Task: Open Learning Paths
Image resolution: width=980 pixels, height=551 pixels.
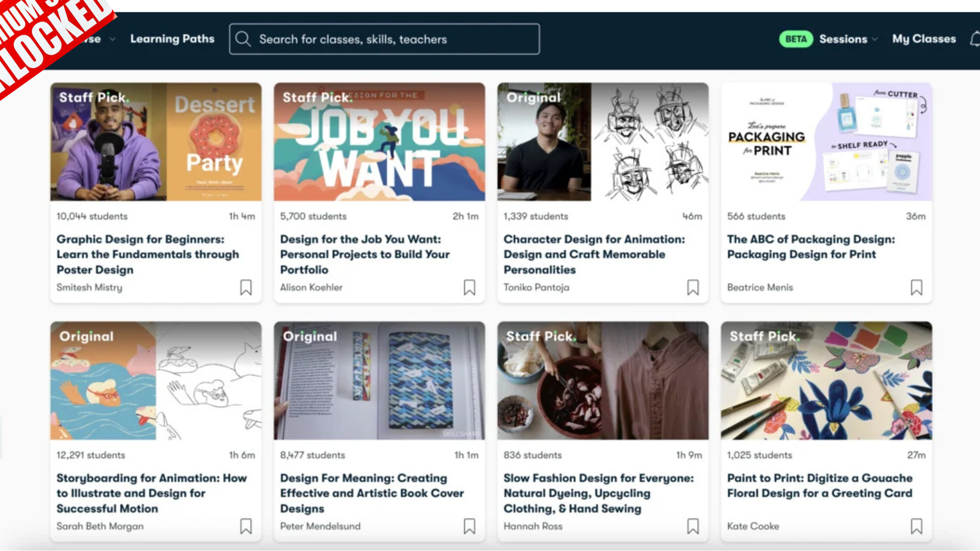Action: [x=172, y=39]
